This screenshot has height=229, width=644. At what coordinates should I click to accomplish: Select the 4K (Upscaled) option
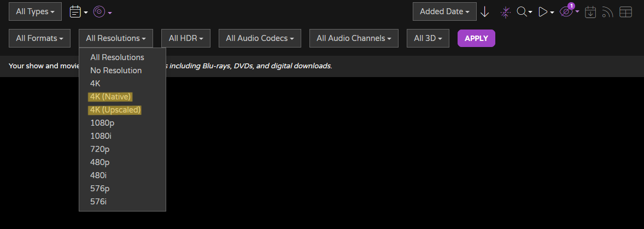point(115,110)
